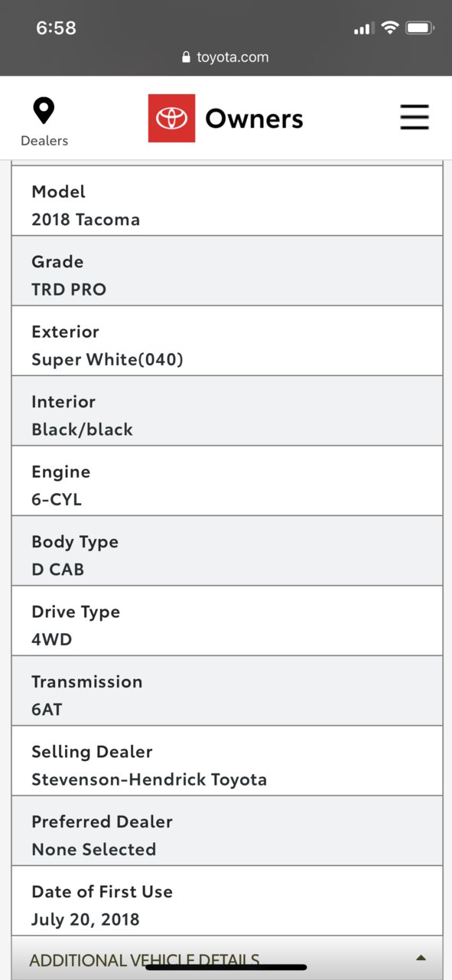This screenshot has width=452, height=980.
Task: Tap the red Toyota logo
Action: [171, 118]
